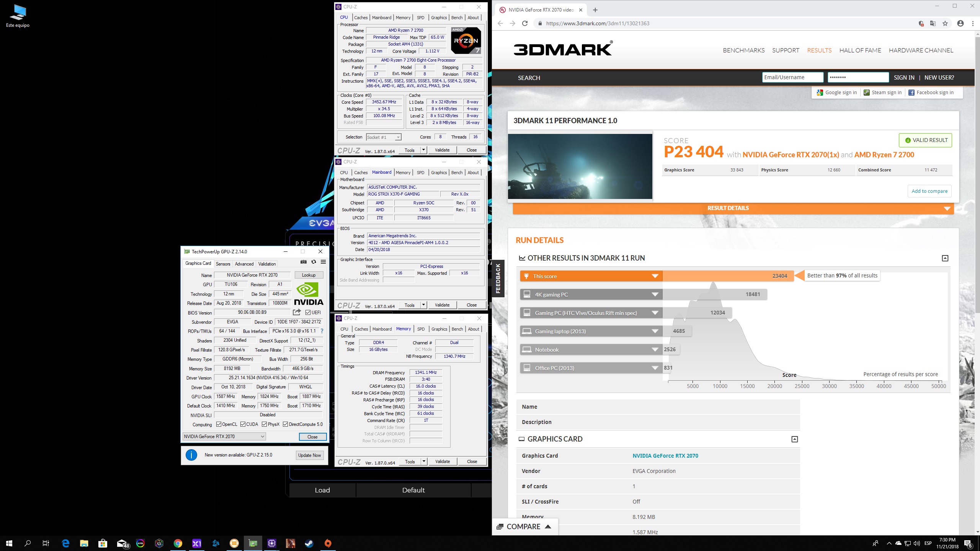Open a new Chrome tab with plus icon
This screenshot has height=551, width=980.
595,10
